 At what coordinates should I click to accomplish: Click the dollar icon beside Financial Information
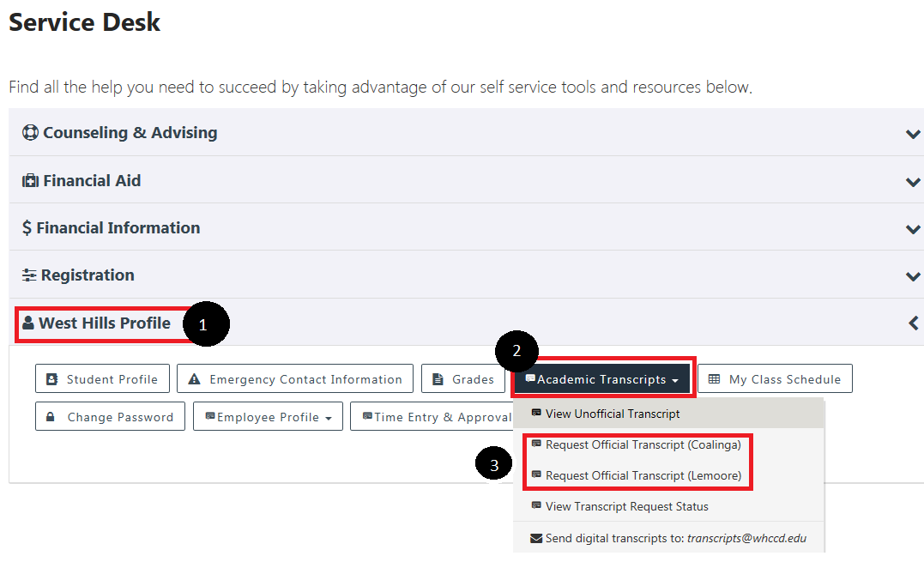pyautogui.click(x=27, y=227)
